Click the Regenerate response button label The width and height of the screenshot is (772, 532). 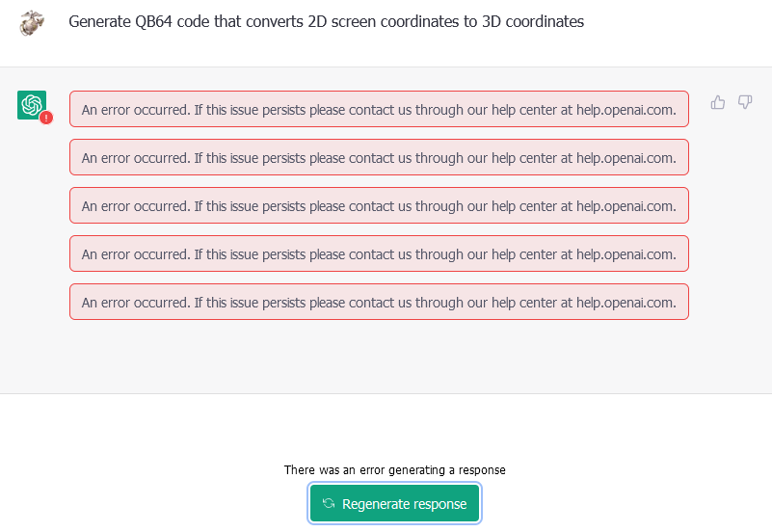click(404, 504)
